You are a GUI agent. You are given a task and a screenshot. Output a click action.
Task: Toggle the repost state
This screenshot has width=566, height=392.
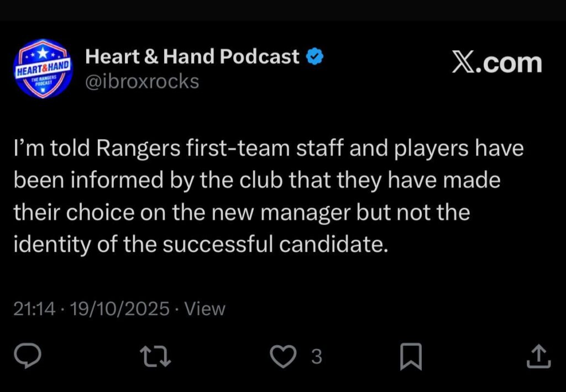(x=155, y=357)
